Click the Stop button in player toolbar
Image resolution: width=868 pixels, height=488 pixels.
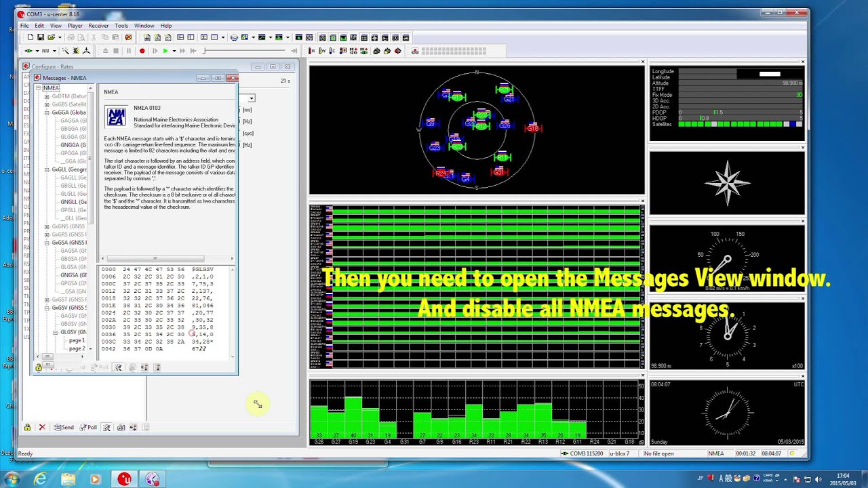[x=116, y=51]
